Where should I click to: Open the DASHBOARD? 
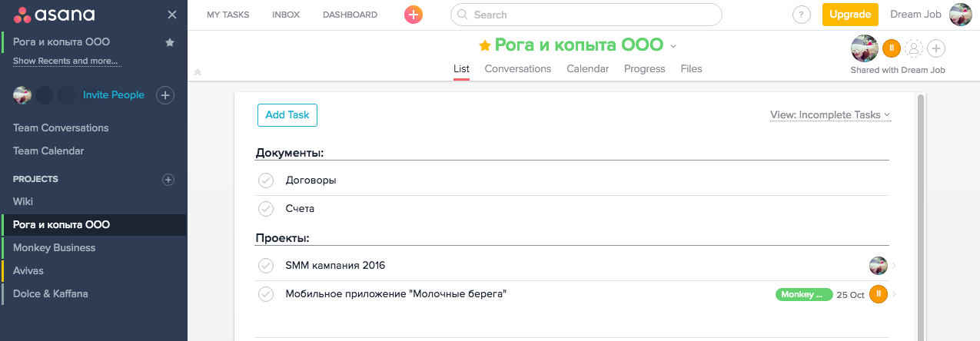tap(350, 15)
